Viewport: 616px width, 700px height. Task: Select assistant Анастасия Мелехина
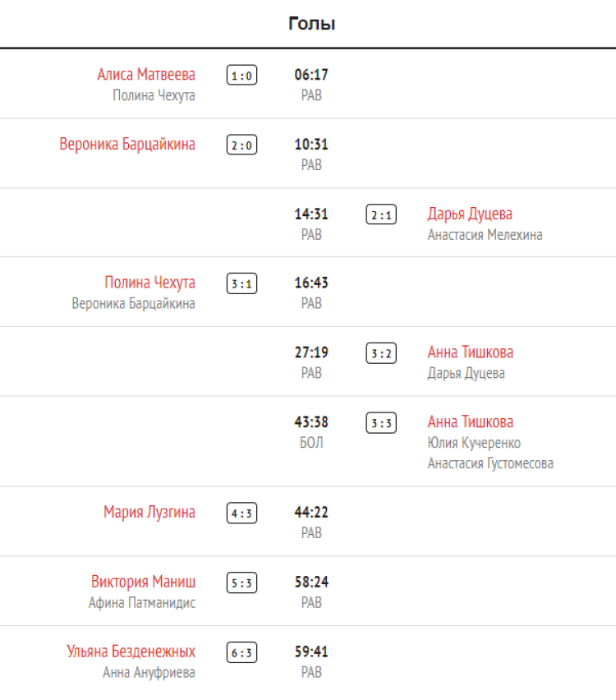point(485,235)
